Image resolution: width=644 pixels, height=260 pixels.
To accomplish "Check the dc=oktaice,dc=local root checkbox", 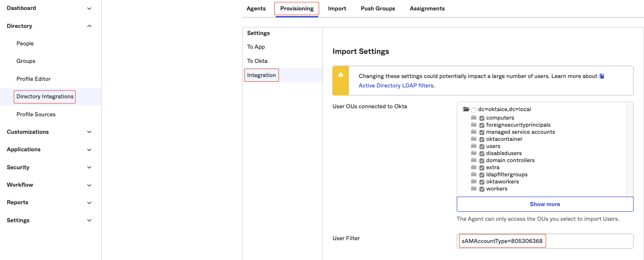I will pyautogui.click(x=474, y=110).
